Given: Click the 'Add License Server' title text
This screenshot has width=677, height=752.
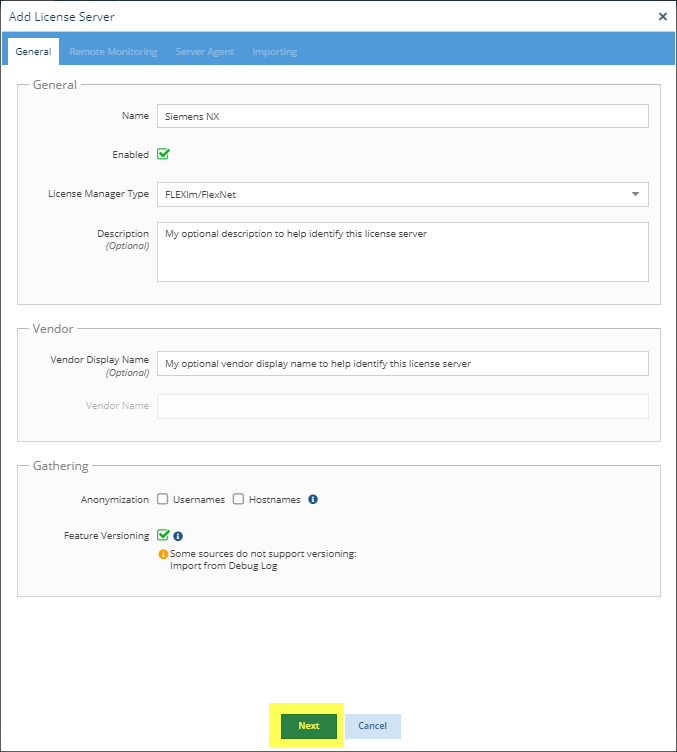Looking at the screenshot, I should [x=61, y=17].
